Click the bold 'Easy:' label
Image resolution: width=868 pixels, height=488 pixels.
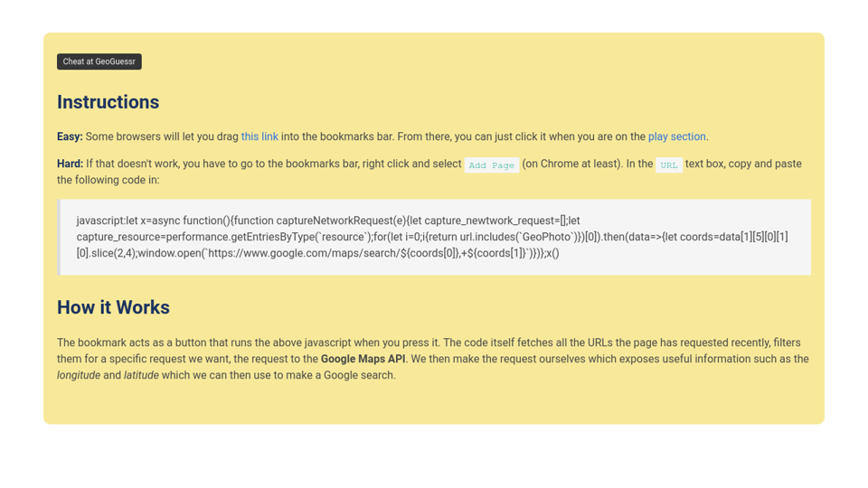tap(70, 136)
